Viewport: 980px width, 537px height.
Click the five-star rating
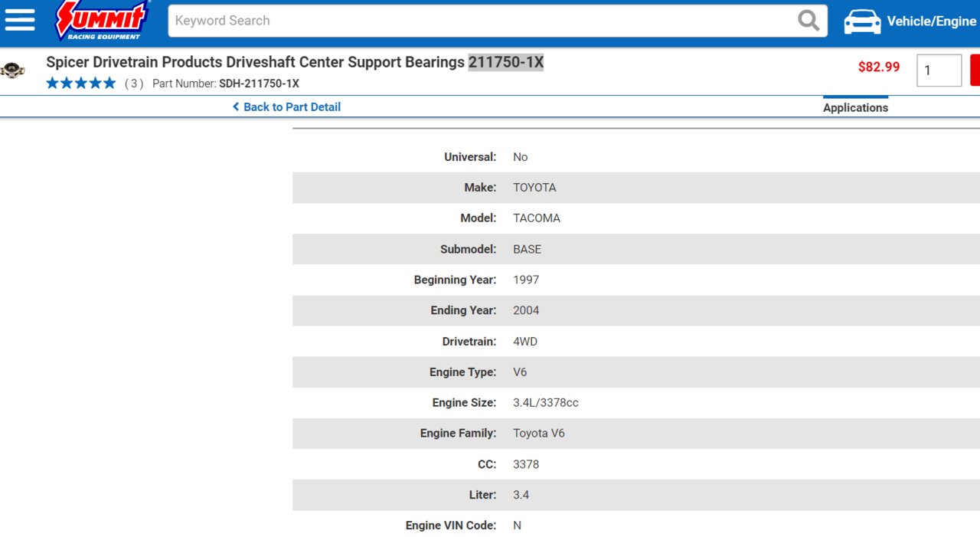point(80,83)
